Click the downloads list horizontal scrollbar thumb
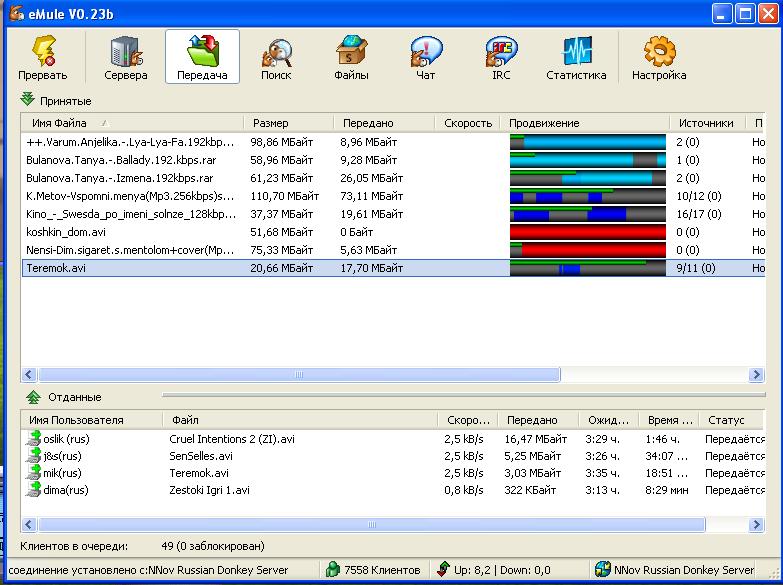 coord(299,374)
